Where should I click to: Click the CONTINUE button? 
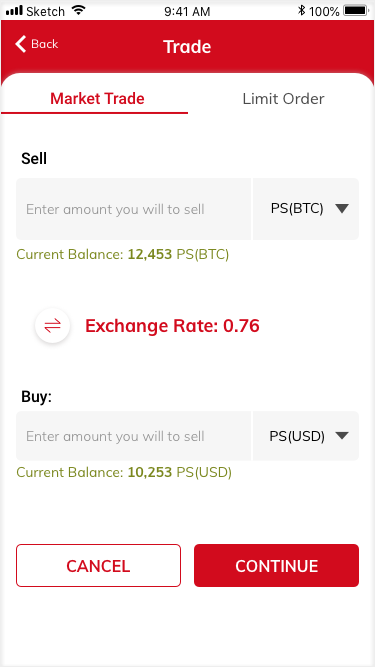point(276,565)
